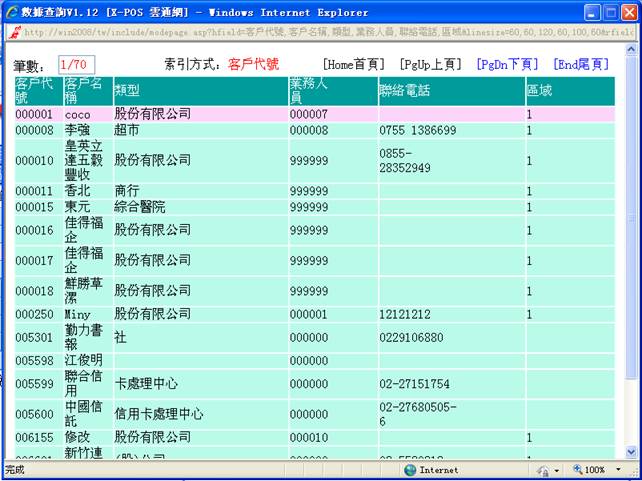Click the scrollbar down arrow

[630, 452]
